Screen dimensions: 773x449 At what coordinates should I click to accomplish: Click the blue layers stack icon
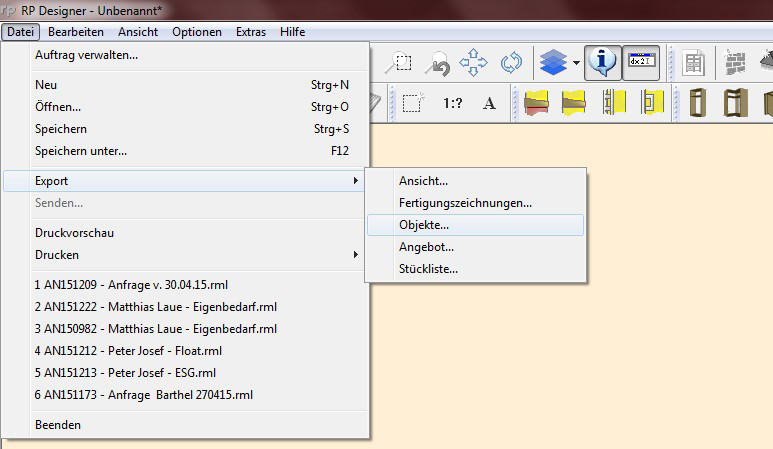click(553, 63)
